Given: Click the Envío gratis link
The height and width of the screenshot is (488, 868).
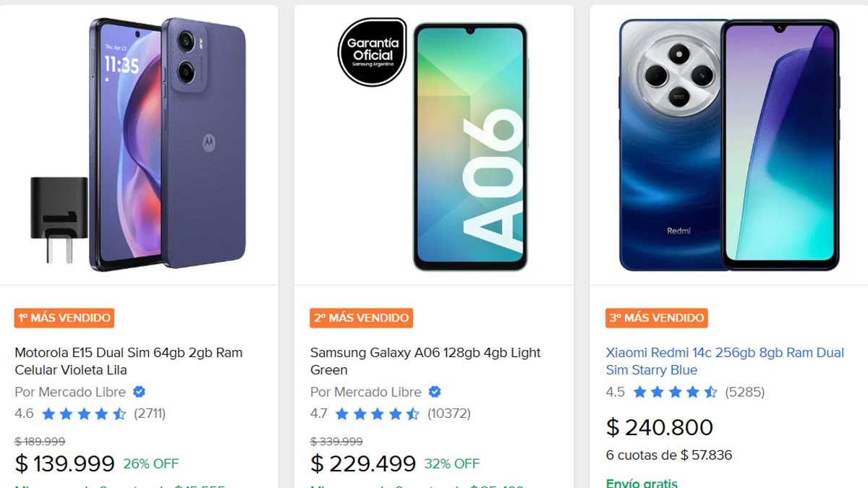Looking at the screenshot, I should [642, 482].
